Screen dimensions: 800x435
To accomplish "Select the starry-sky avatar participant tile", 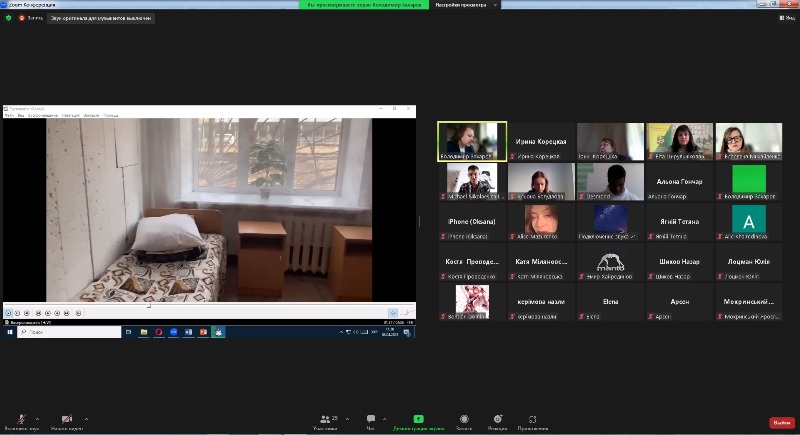I will tap(610, 222).
